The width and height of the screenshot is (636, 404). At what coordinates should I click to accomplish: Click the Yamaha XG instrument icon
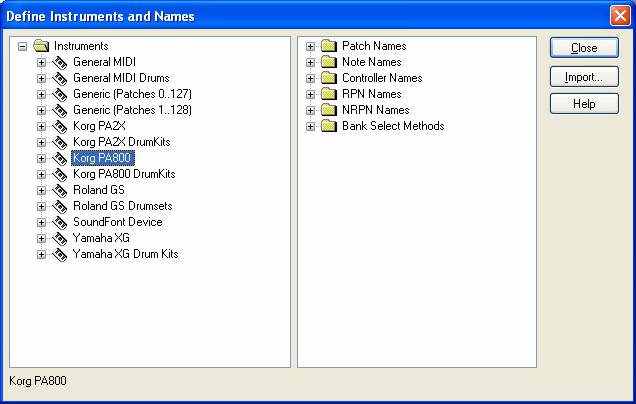[x=60, y=238]
